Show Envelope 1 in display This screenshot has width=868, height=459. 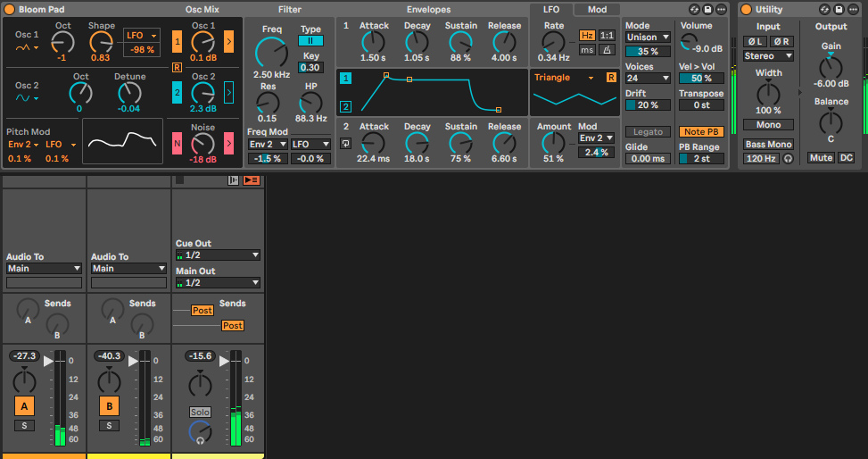coord(345,79)
